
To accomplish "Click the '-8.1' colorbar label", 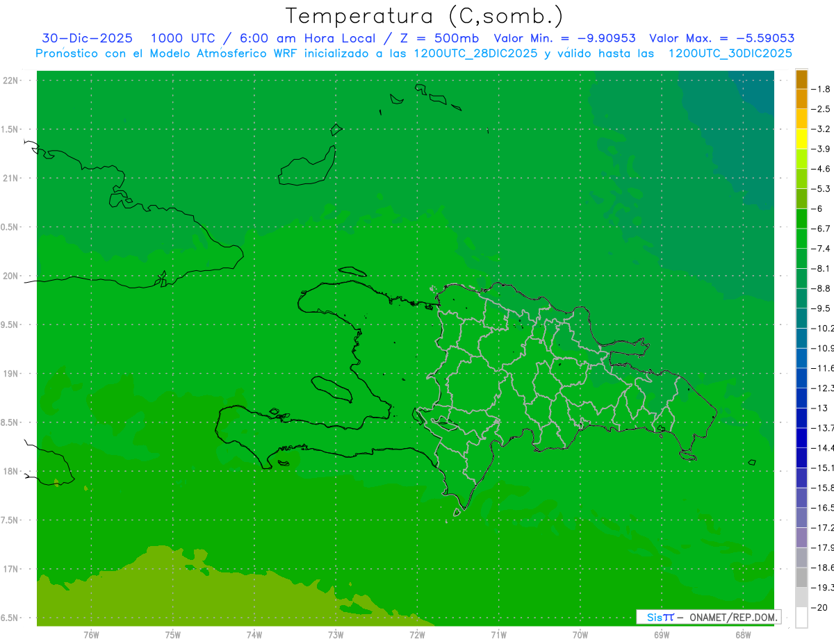I will pyautogui.click(x=821, y=268).
